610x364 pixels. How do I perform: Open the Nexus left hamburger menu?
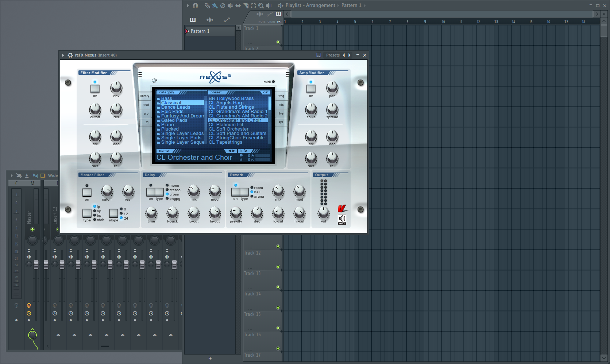click(140, 74)
